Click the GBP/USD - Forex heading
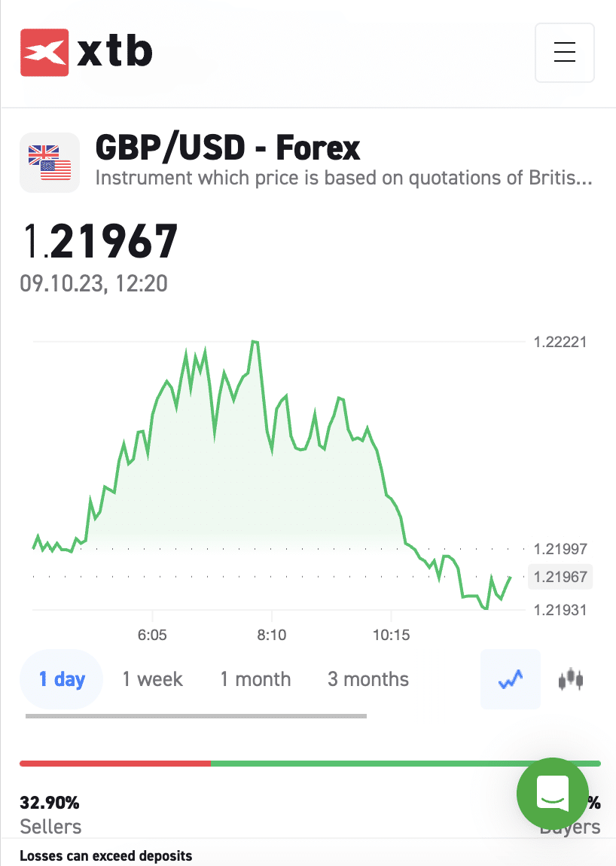The width and height of the screenshot is (616, 866). [227, 148]
